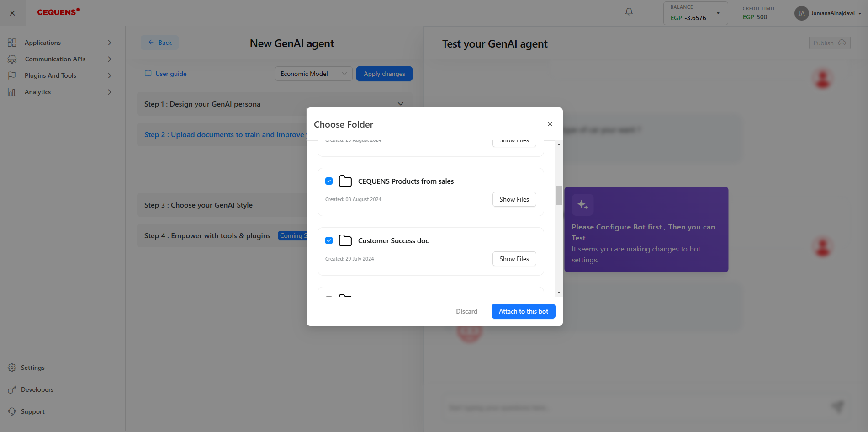Viewport: 868px width, 432px height.
Task: Show files of CEQUENS Products from sales
Action: 514,199
